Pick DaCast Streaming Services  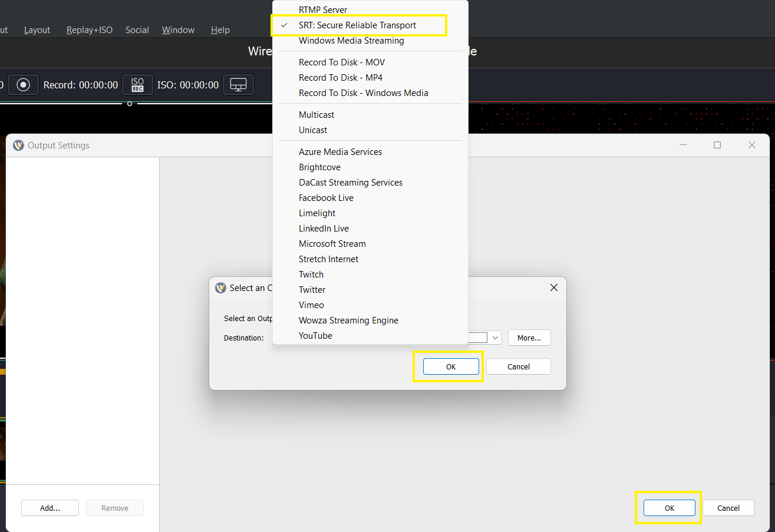(x=370, y=183)
